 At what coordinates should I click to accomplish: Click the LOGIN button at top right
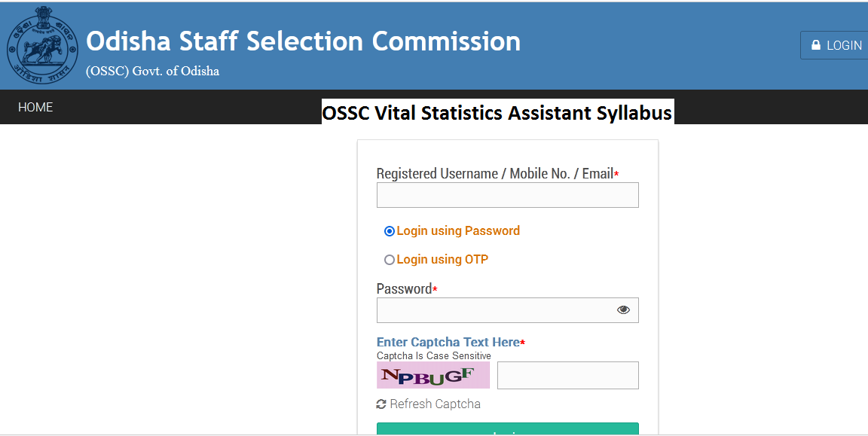click(x=836, y=44)
